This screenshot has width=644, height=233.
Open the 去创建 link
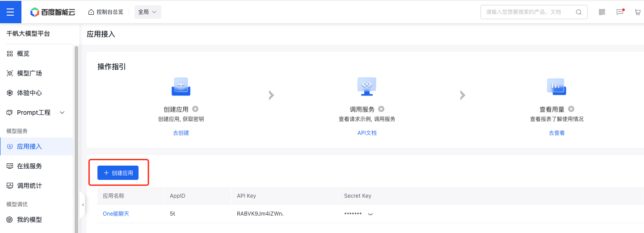point(181,133)
